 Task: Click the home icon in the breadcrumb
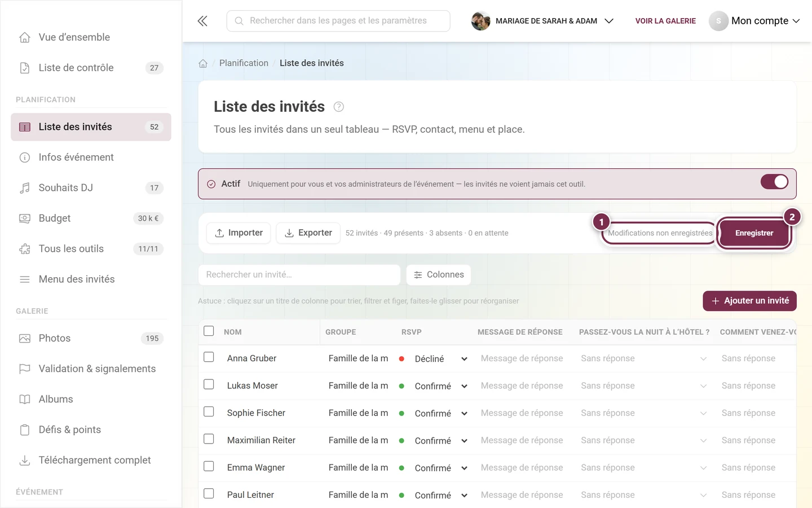pyautogui.click(x=203, y=63)
